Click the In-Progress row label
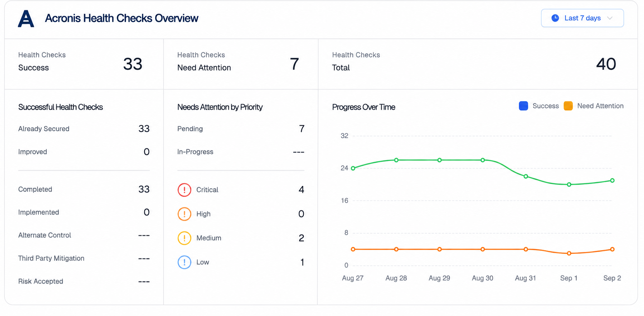Screen dimensions: 644x316 pos(195,152)
